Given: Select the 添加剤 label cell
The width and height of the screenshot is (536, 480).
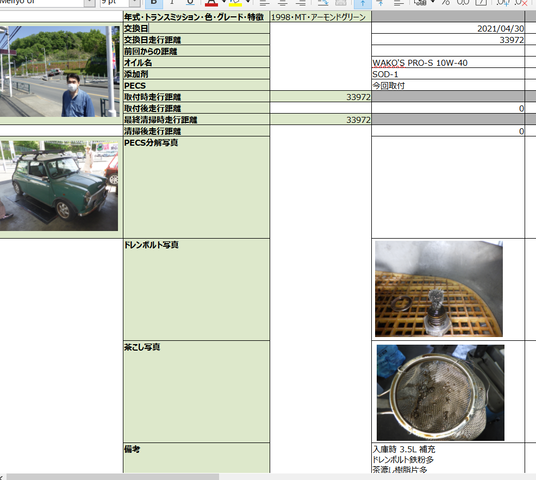Looking at the screenshot, I should tap(197, 74).
